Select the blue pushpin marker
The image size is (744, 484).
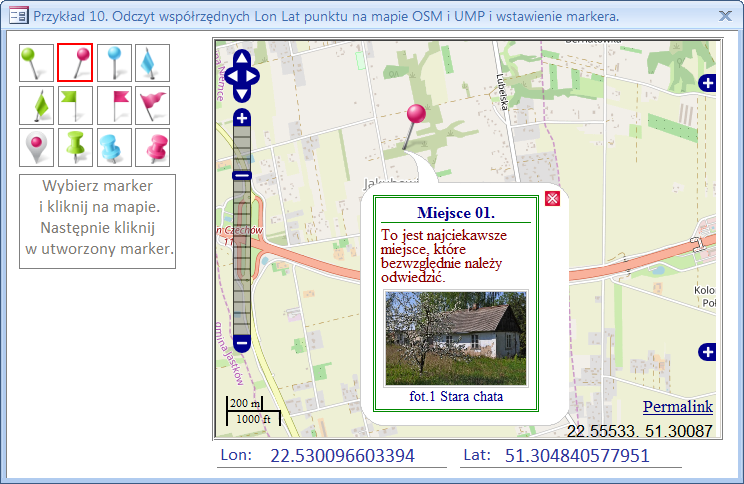point(114,147)
